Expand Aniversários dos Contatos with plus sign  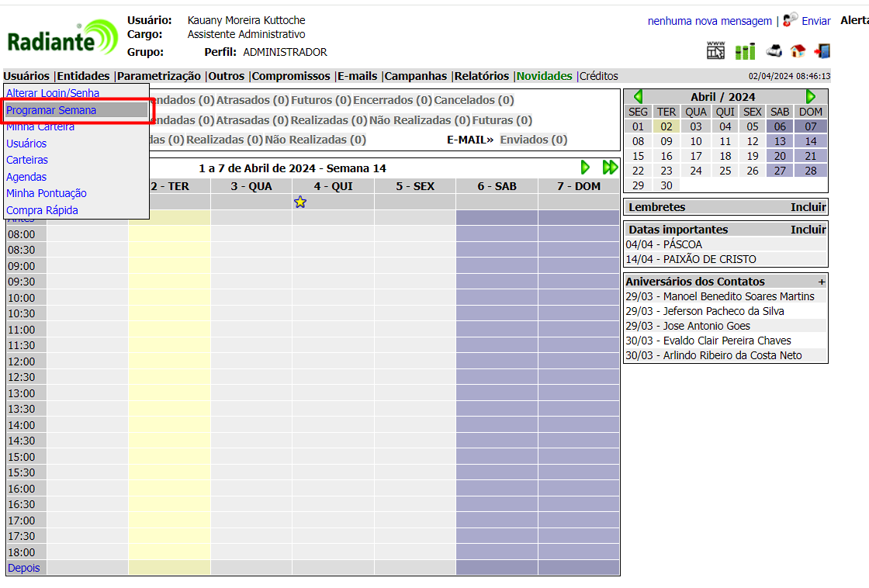(822, 282)
